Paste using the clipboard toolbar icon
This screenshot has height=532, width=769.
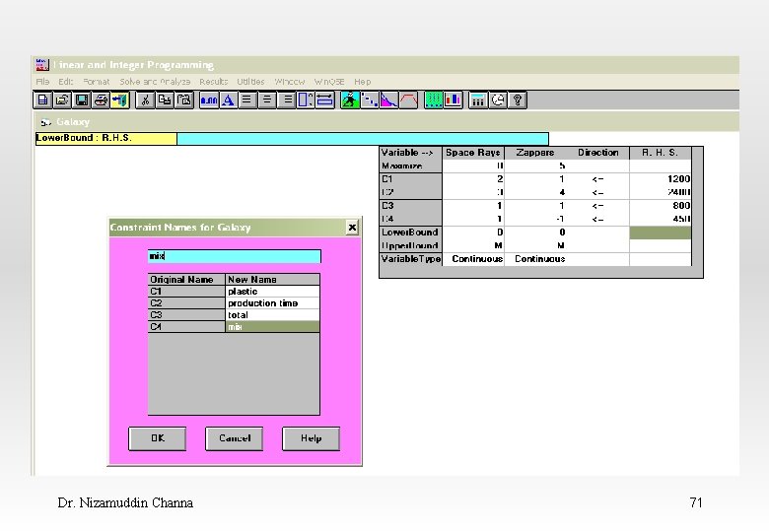(184, 100)
